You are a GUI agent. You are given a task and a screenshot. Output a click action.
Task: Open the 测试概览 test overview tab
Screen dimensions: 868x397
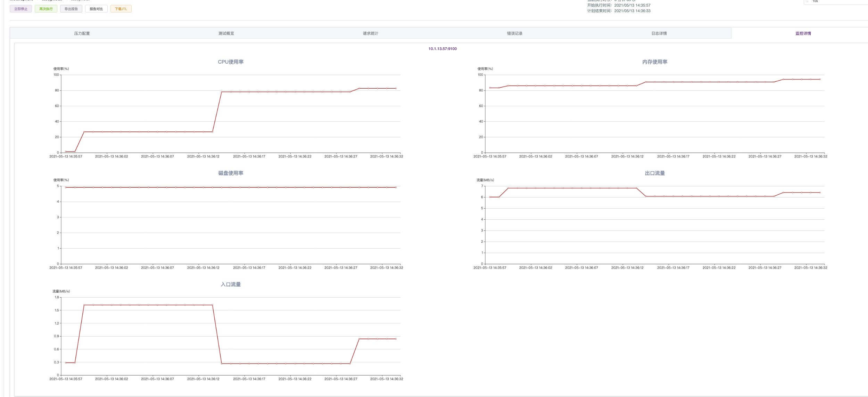226,33
